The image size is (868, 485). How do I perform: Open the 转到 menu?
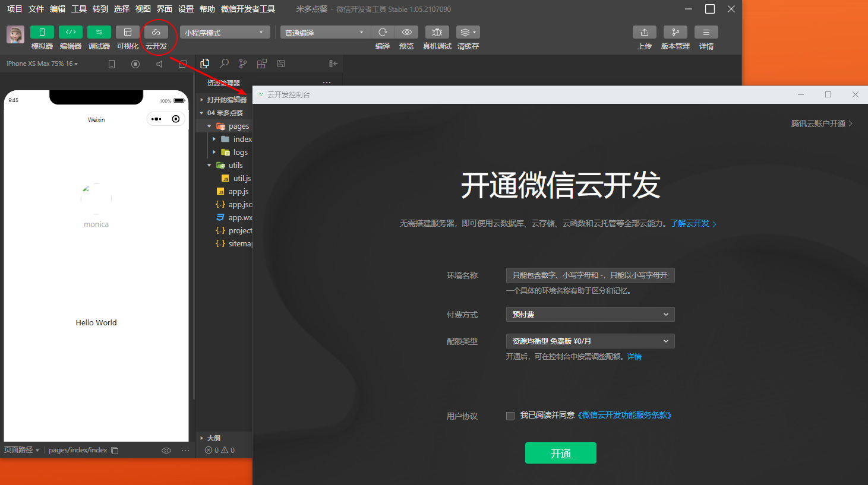click(100, 9)
